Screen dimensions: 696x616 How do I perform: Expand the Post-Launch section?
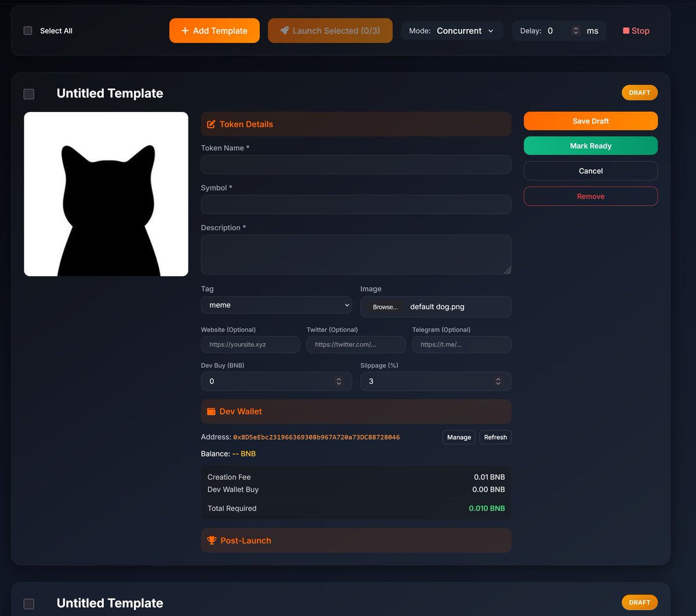coord(356,540)
